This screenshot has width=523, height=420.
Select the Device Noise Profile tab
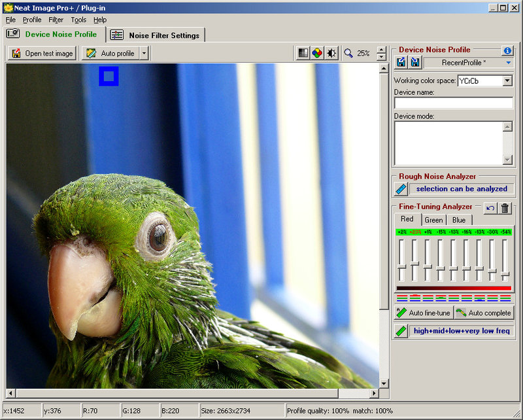54,34
